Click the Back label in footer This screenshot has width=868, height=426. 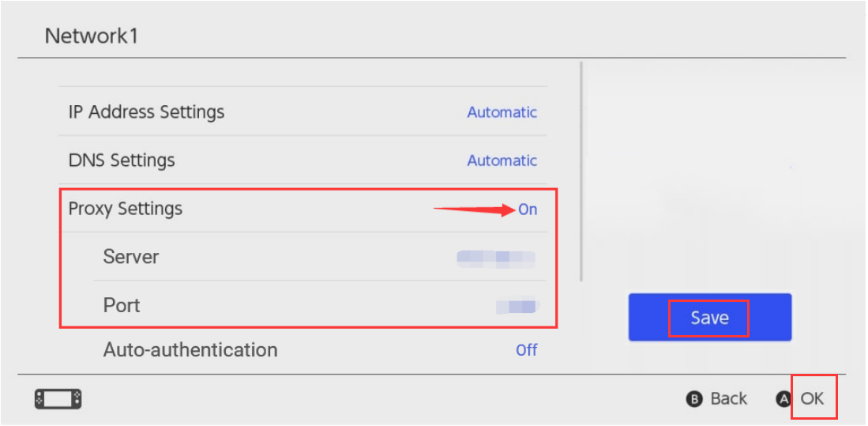click(728, 399)
